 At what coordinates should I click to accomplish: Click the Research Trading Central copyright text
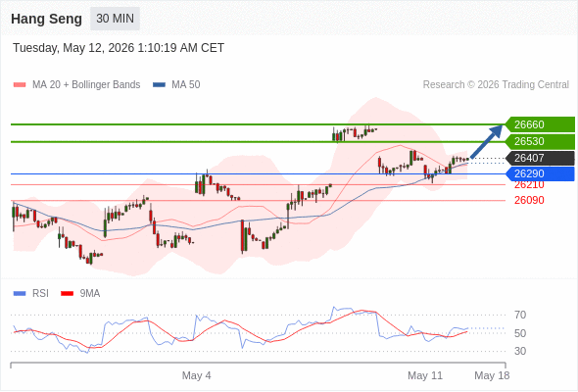tap(496, 85)
